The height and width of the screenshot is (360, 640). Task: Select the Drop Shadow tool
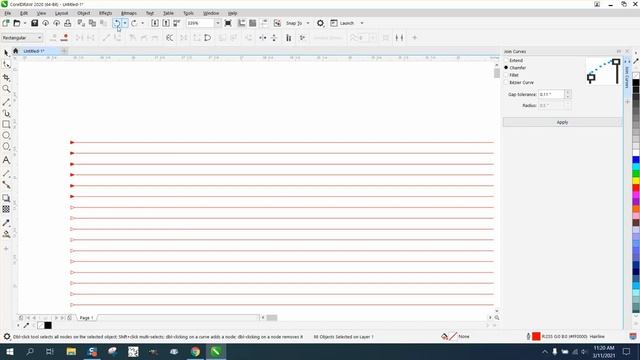tap(6, 198)
